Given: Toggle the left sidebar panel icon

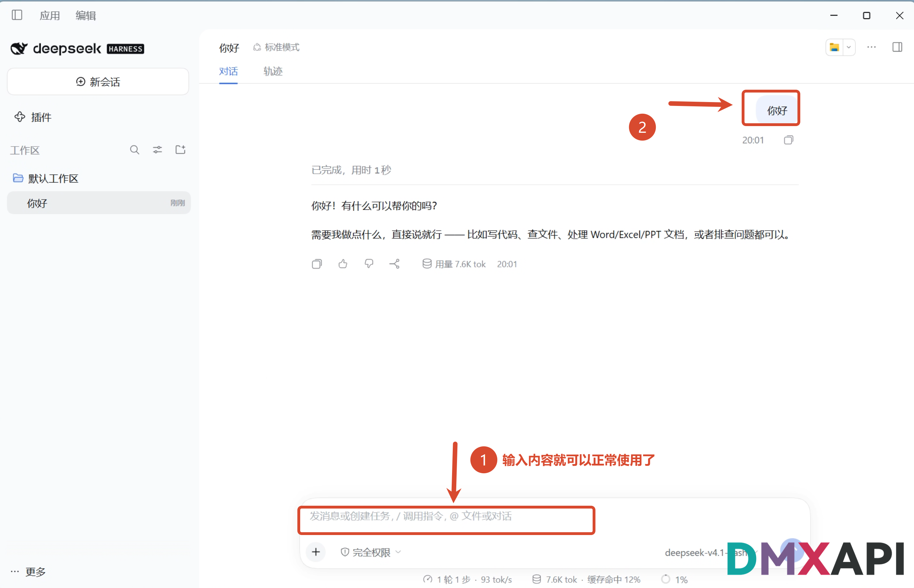Looking at the screenshot, I should (17, 15).
